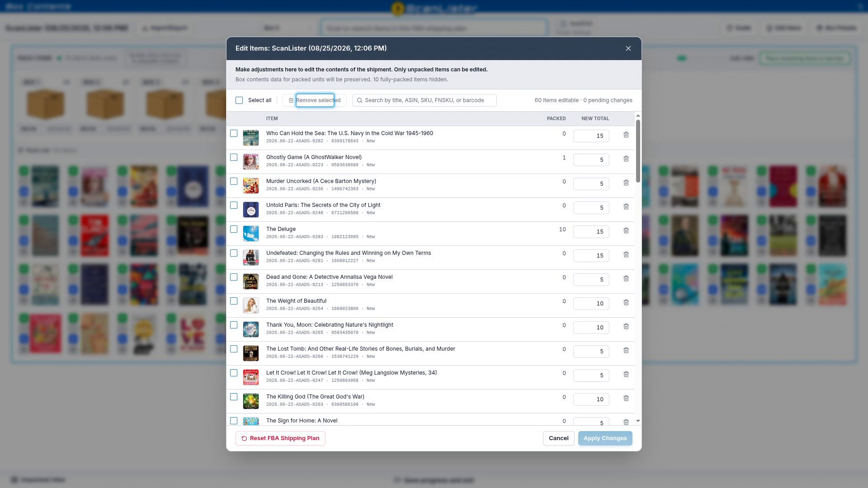Image resolution: width=868 pixels, height=488 pixels.
Task: Select the Ghostly Game checkbox
Action: [234, 157]
